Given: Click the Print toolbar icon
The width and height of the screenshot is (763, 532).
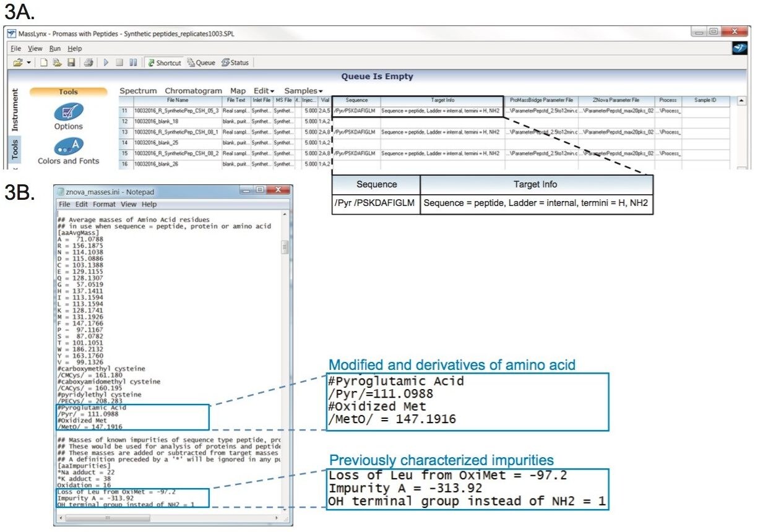Looking at the screenshot, I should pos(88,62).
